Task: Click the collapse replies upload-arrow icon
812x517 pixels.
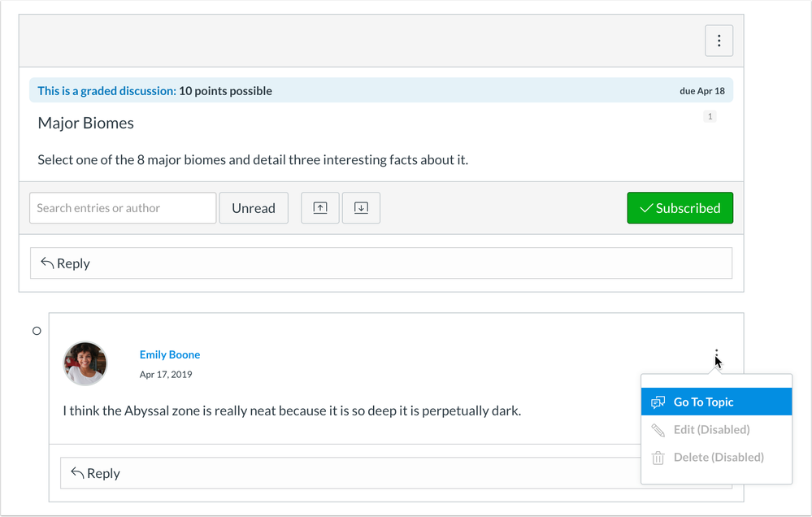Action: (320, 208)
